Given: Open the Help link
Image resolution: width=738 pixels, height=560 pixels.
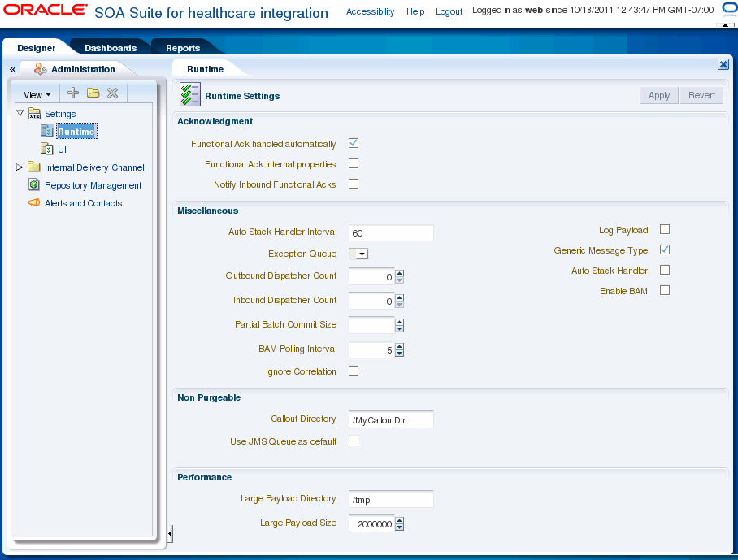Looking at the screenshot, I should coord(415,11).
